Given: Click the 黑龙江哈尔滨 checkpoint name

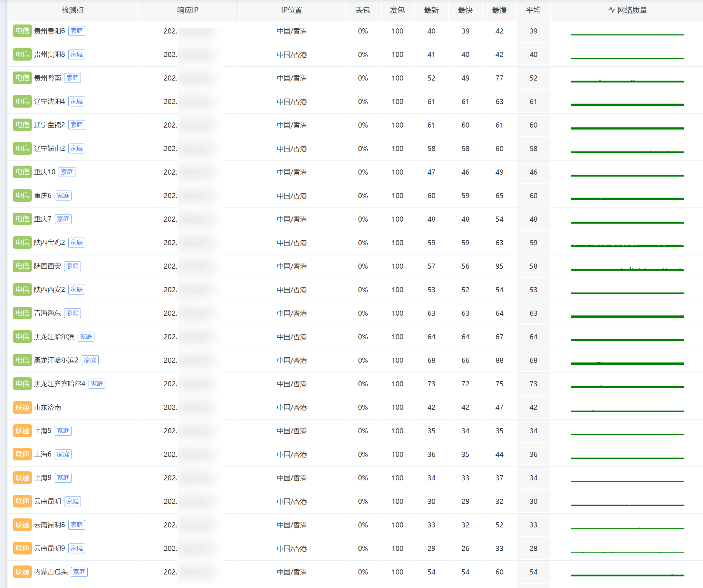Looking at the screenshot, I should click(x=54, y=336).
